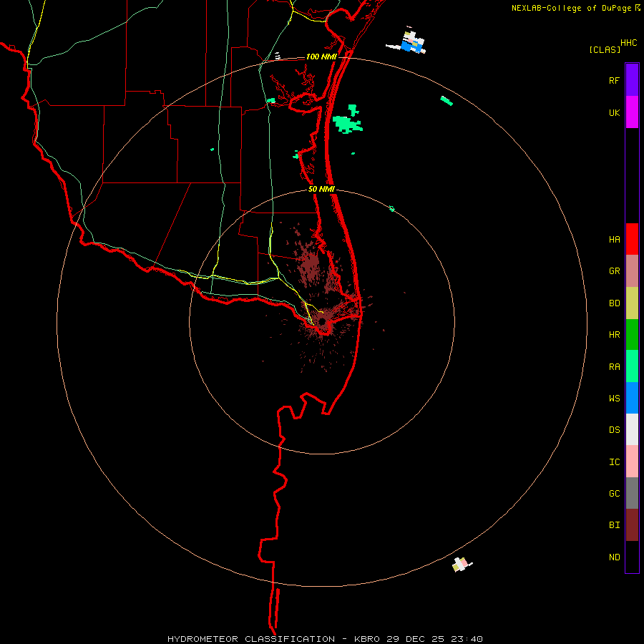644x644 pixels.
Task: Click the BI legend label
Action: point(614,525)
